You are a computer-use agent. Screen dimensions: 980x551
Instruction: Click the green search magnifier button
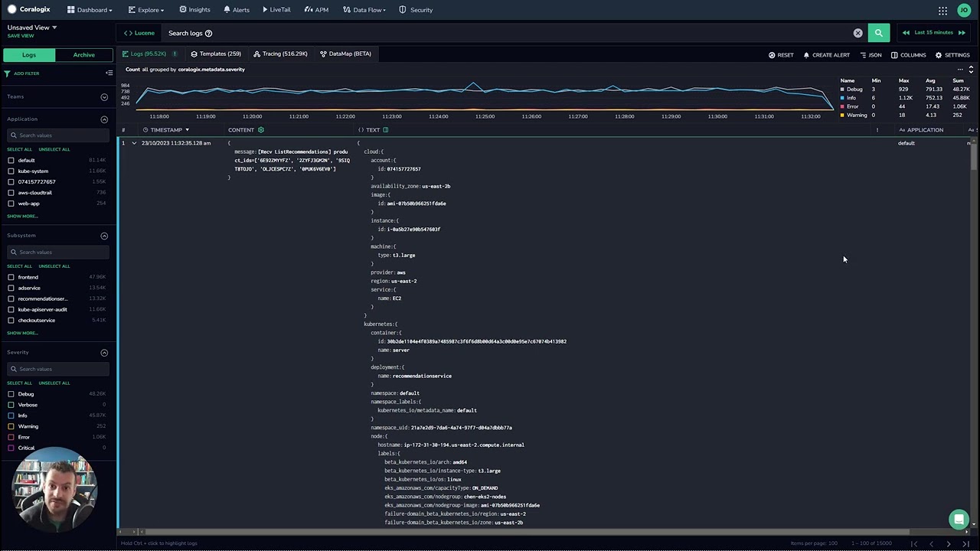[x=878, y=33]
